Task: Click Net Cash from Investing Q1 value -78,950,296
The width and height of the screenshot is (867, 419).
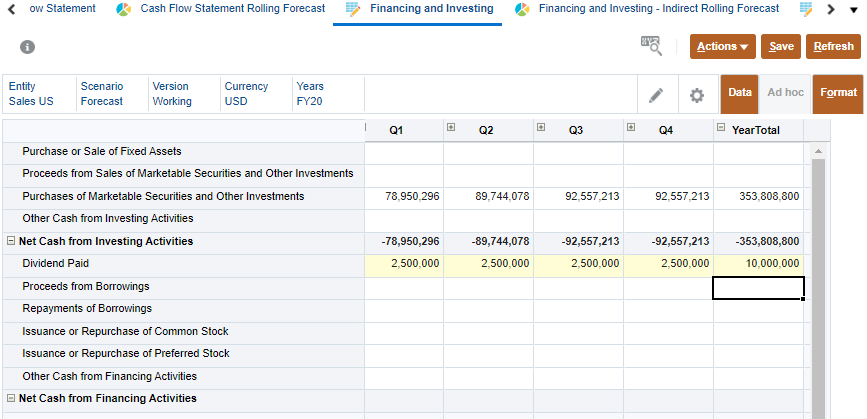Action: [410, 242]
